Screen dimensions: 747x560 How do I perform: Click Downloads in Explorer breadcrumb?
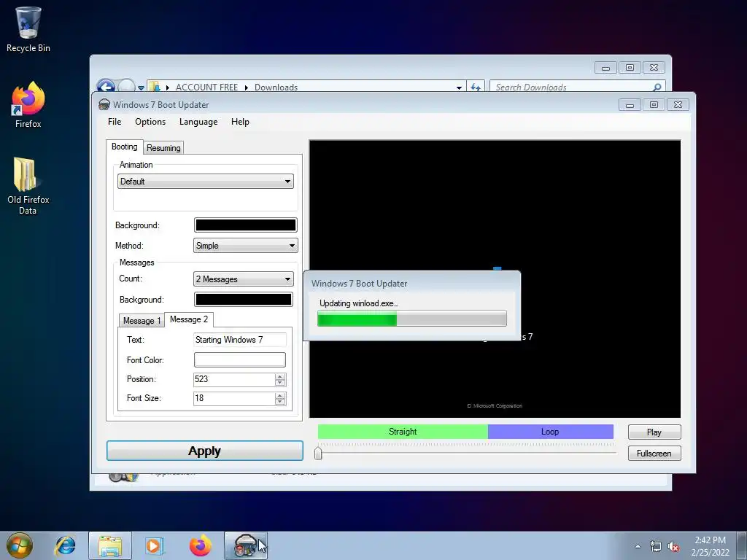276,87
